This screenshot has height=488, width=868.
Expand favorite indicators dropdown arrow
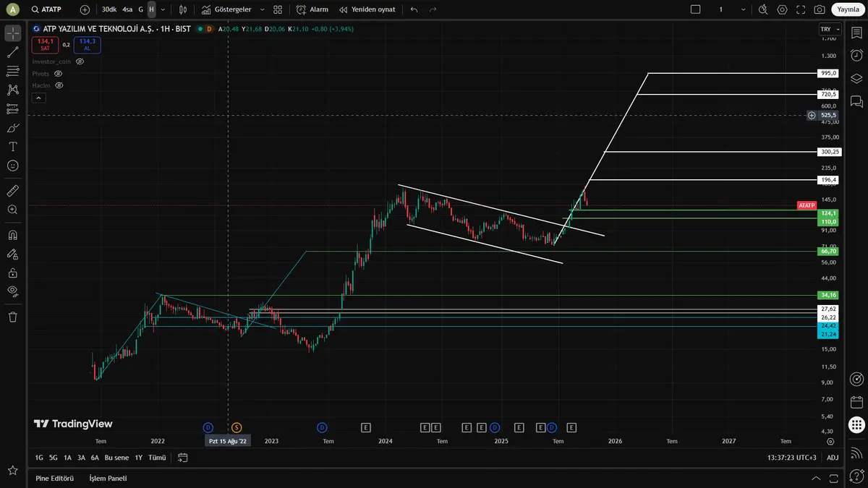point(261,9)
